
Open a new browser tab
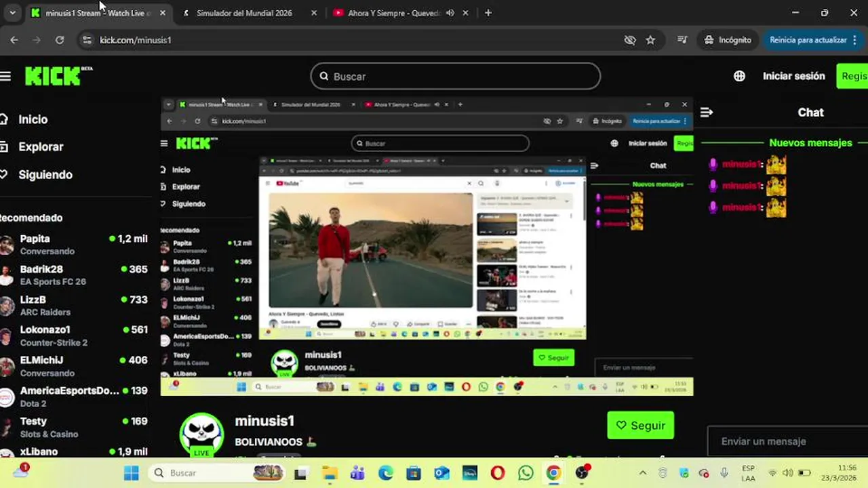488,13
